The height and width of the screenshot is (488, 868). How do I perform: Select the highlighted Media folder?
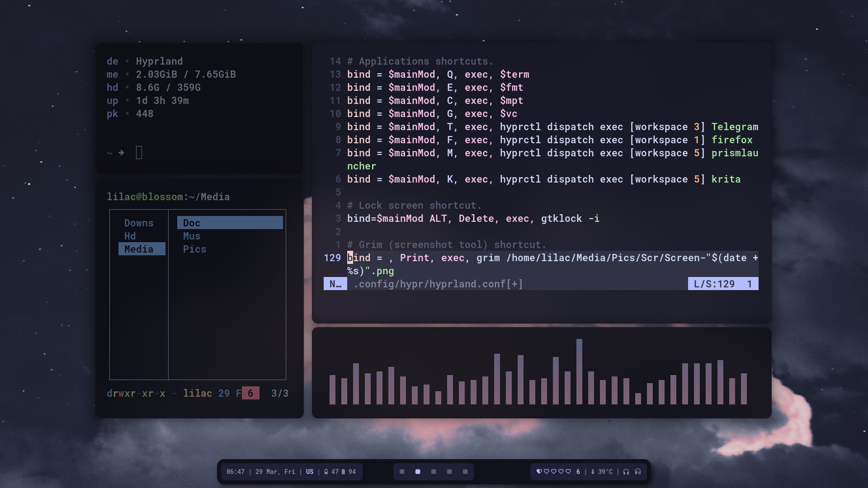point(142,249)
